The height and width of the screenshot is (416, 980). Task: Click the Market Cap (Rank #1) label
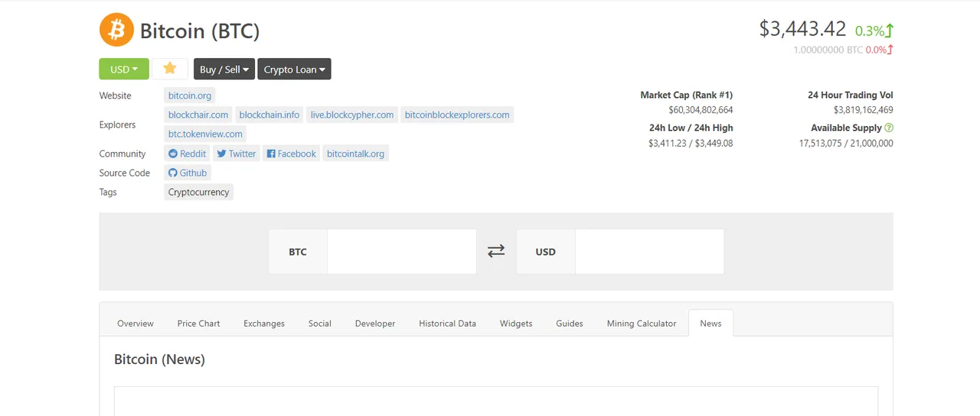coord(687,95)
